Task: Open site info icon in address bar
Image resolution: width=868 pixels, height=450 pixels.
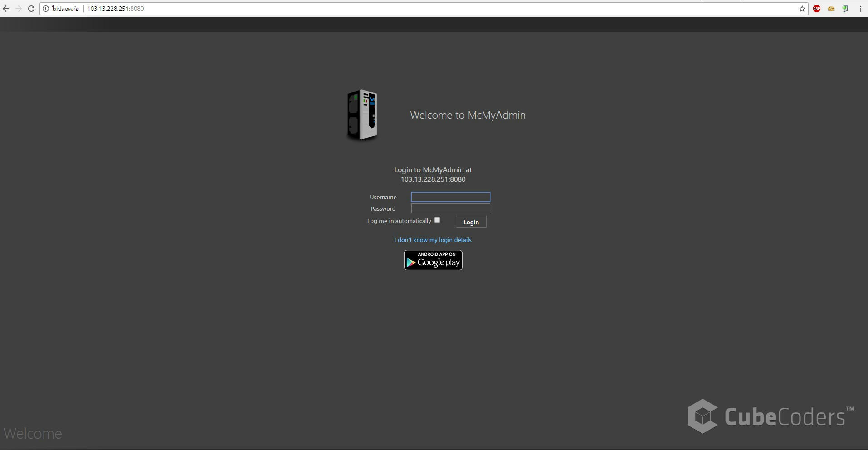Action: [46, 9]
